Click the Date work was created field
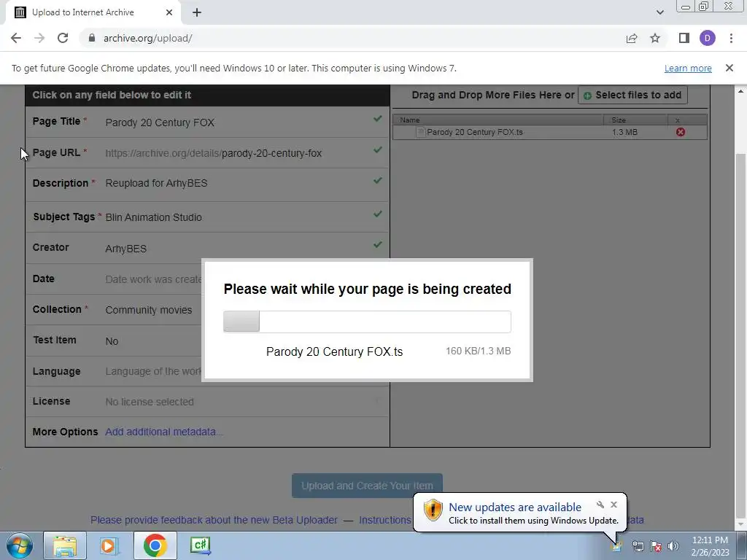Screen dimensions: 747x560 [x=153, y=279]
